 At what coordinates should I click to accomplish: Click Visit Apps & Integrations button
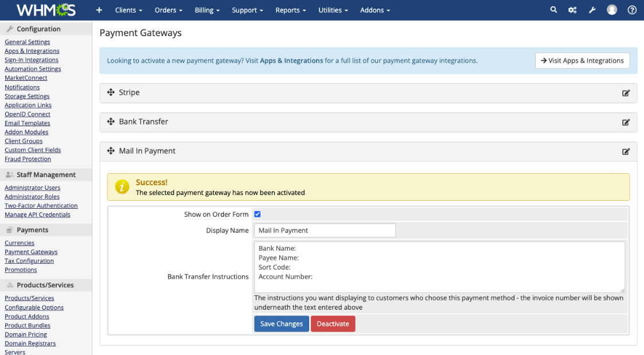point(582,60)
